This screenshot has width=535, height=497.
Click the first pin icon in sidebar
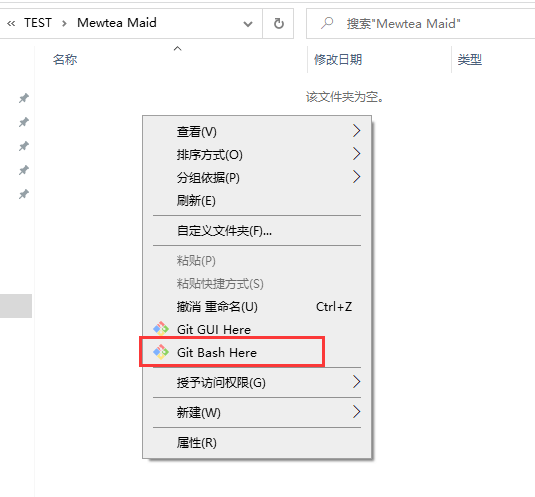click(x=24, y=98)
